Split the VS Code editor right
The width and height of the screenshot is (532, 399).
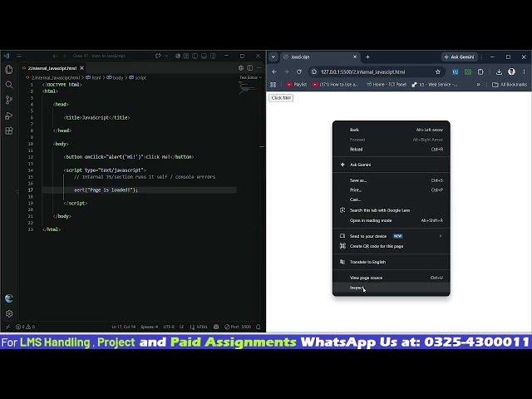[x=249, y=68]
